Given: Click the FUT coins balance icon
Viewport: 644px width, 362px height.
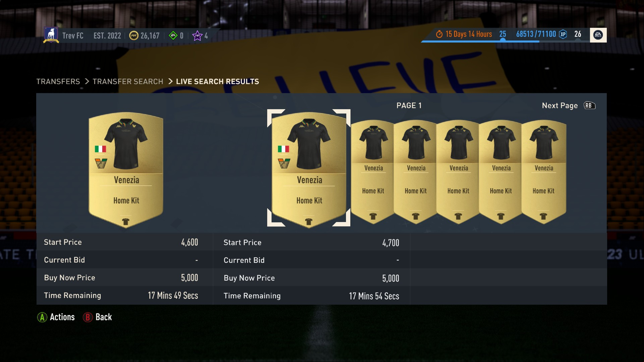Looking at the screenshot, I should pyautogui.click(x=134, y=35).
